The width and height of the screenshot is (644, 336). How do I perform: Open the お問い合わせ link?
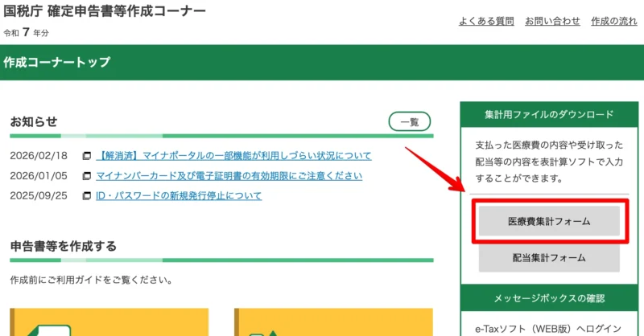pyautogui.click(x=552, y=21)
